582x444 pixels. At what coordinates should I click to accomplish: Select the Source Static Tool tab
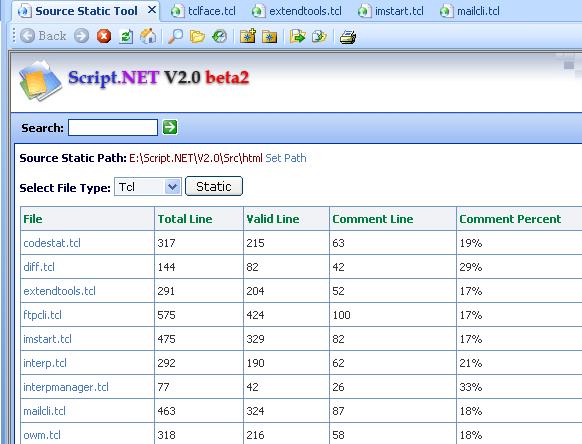click(x=86, y=11)
